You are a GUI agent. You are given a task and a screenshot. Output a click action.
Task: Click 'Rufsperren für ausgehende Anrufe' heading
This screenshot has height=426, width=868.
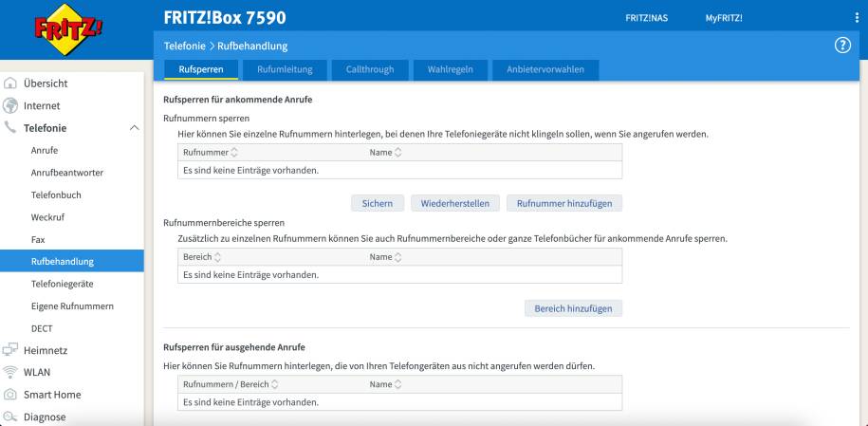[x=234, y=347]
